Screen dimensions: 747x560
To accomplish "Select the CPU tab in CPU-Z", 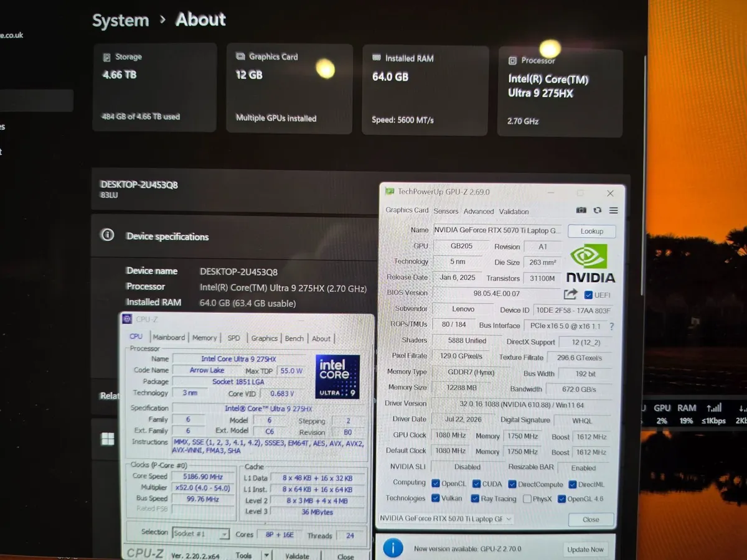I will pos(136,337).
